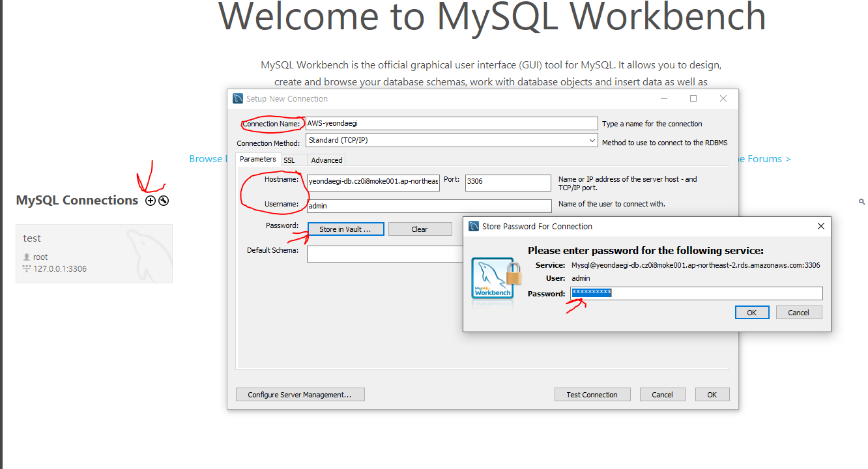
Task: Switch to the Advanced tab
Action: coord(326,160)
